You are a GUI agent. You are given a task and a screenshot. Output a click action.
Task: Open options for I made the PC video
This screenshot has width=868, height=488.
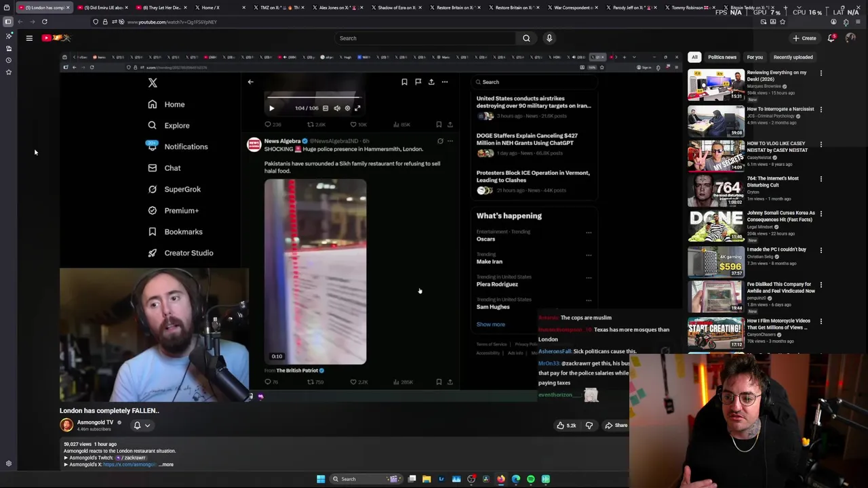click(821, 250)
